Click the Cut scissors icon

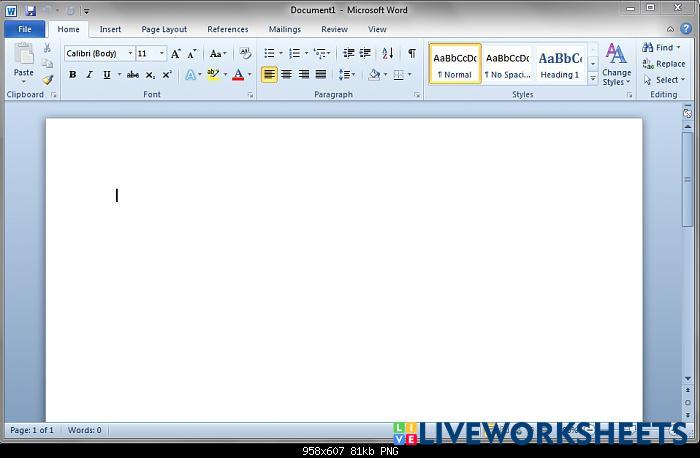point(47,48)
